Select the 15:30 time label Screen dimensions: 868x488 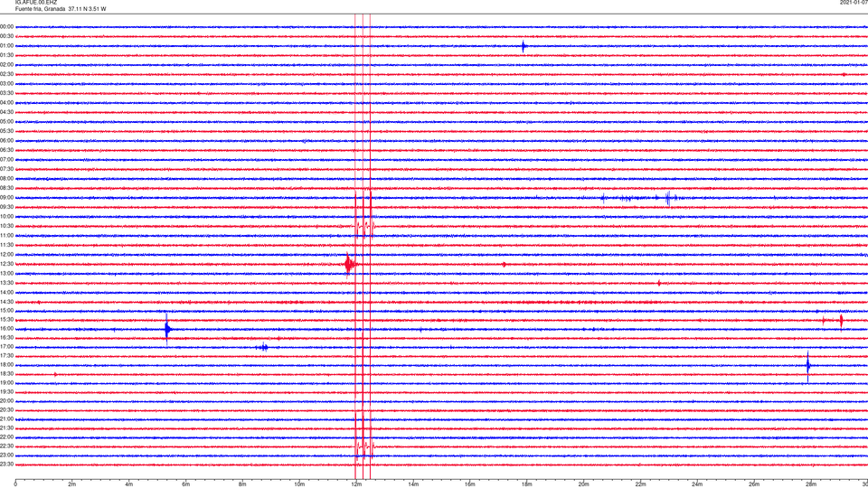tap(7, 320)
